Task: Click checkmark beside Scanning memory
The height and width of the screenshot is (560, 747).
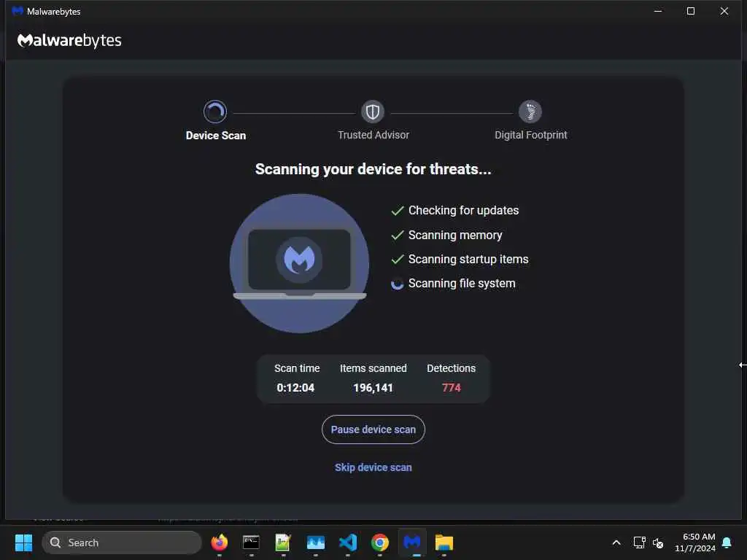Action: [x=398, y=236]
